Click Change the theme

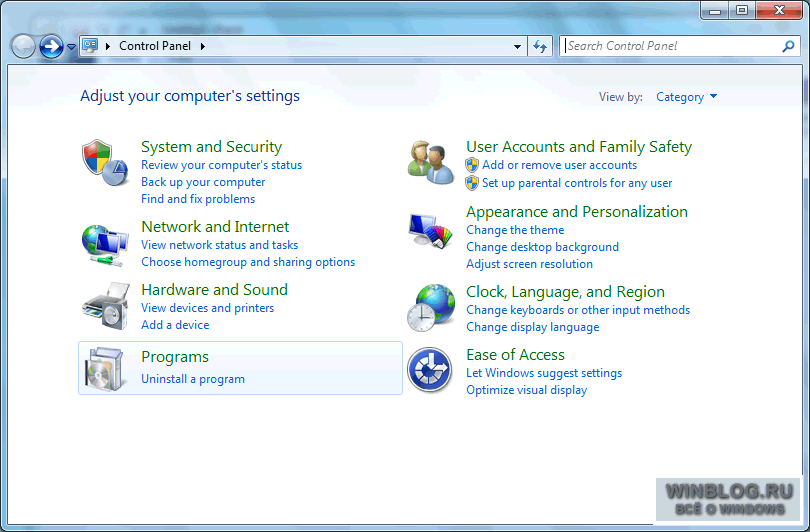[515, 230]
